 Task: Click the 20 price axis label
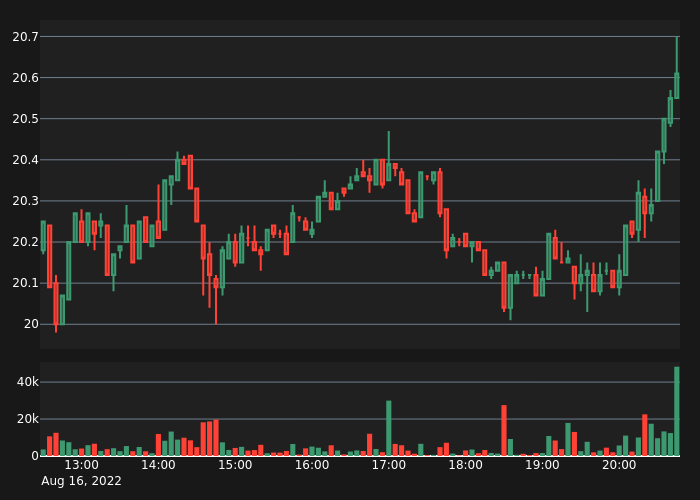pyautogui.click(x=31, y=324)
